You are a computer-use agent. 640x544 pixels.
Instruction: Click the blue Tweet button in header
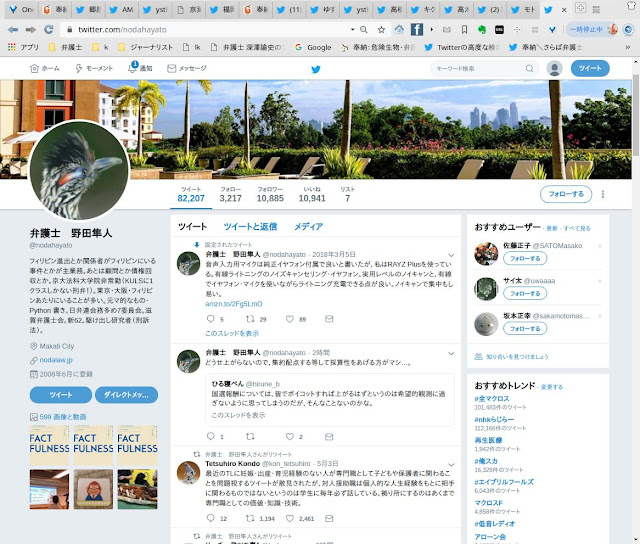pos(590,68)
